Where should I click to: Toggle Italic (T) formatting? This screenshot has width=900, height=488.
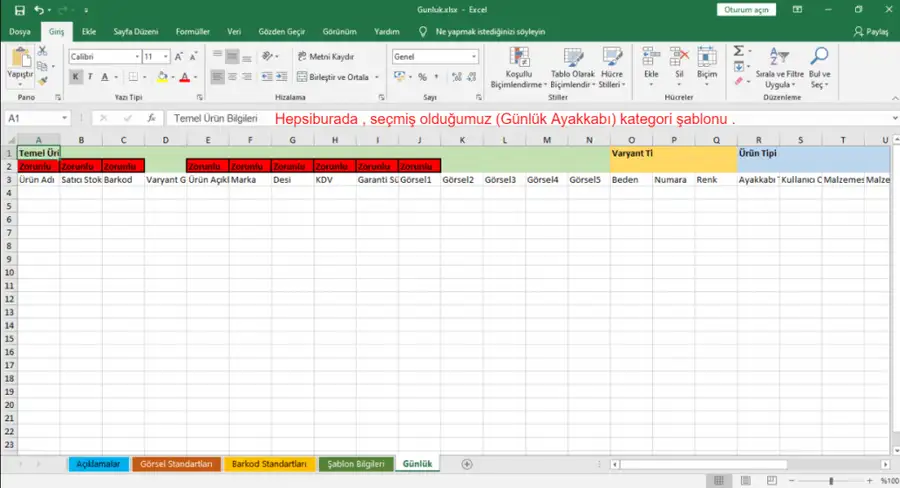pos(90,77)
